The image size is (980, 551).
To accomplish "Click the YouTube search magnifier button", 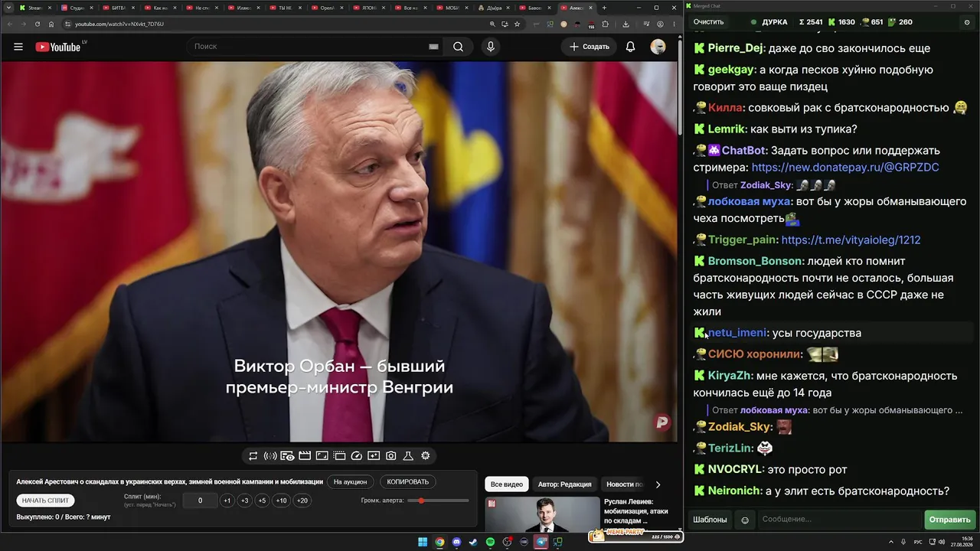I will coord(458,47).
